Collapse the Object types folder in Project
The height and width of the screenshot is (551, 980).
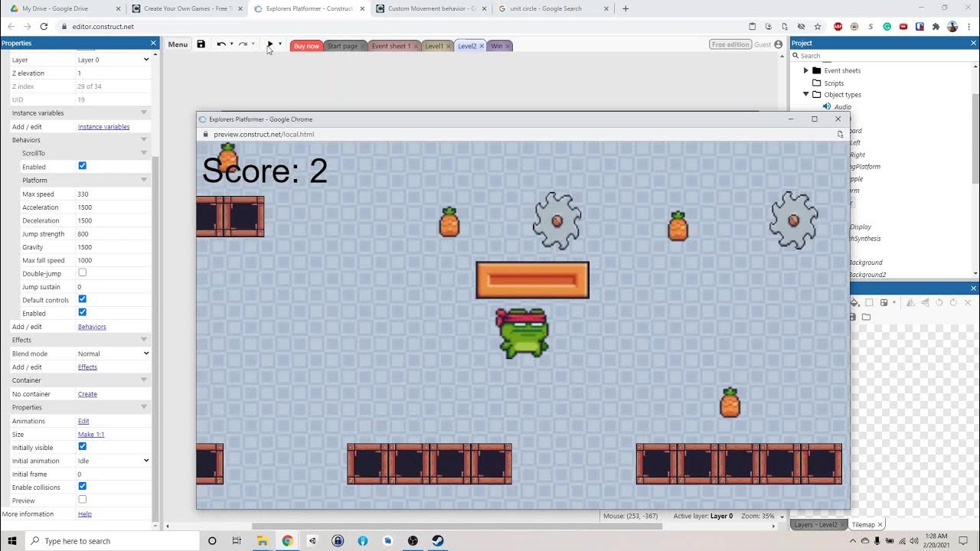[805, 94]
